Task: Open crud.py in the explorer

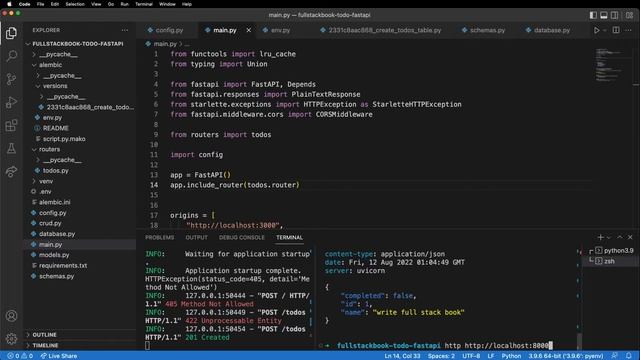Action: pyautogui.click(x=50, y=223)
